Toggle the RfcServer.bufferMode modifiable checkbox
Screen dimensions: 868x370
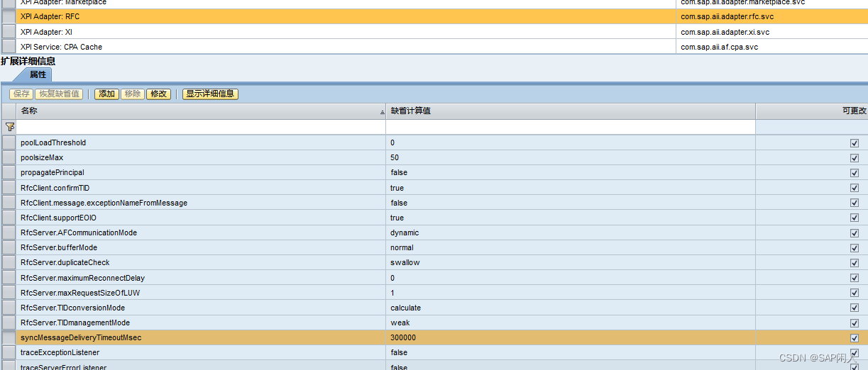pyautogui.click(x=855, y=247)
